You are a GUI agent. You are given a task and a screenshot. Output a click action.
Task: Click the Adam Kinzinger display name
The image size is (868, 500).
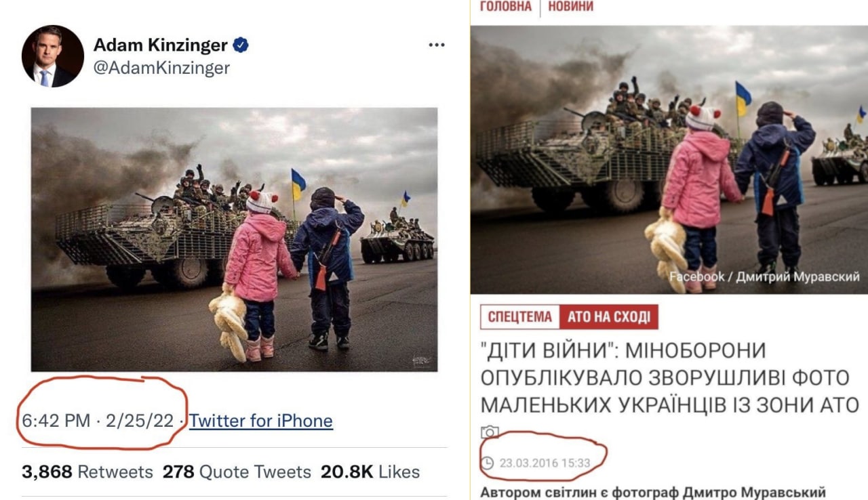pos(161,45)
